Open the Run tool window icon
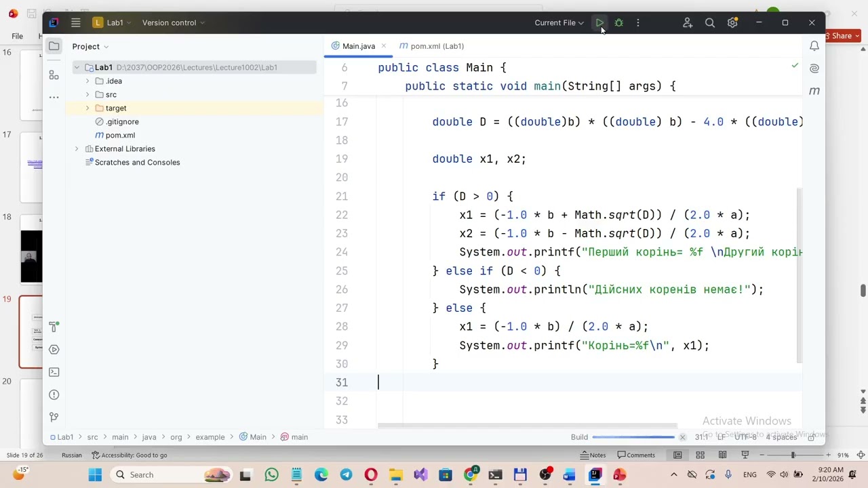This screenshot has height=488, width=868. pyautogui.click(x=54, y=350)
